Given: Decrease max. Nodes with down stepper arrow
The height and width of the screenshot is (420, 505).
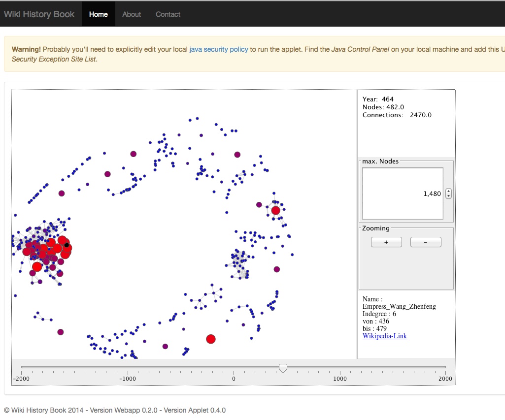Looking at the screenshot, I should click(448, 196).
